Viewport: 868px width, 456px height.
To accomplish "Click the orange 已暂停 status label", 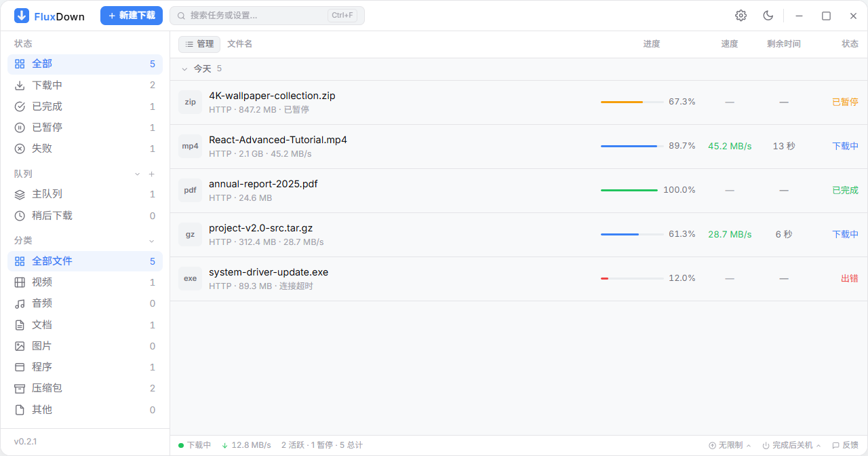I will pyautogui.click(x=845, y=102).
